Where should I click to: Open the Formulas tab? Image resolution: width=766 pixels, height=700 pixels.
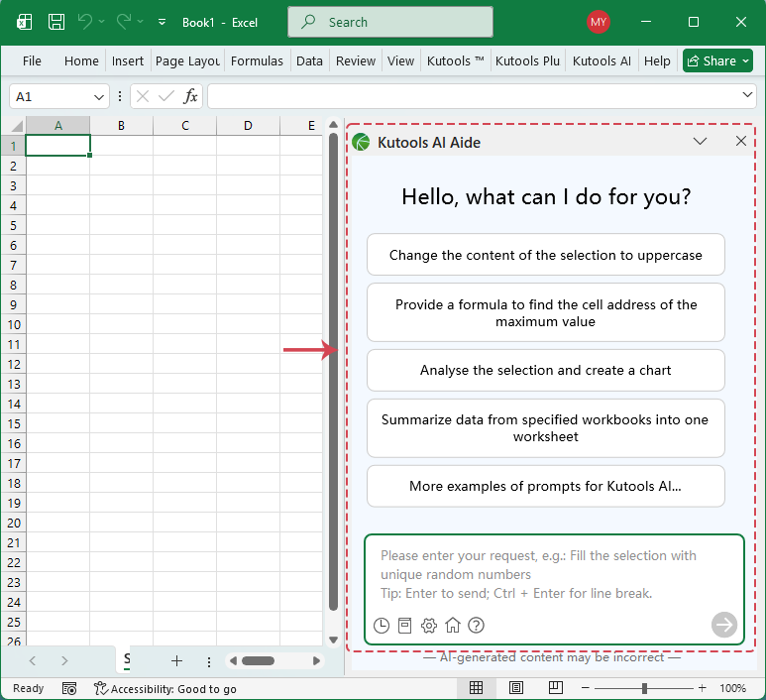pyautogui.click(x=257, y=61)
